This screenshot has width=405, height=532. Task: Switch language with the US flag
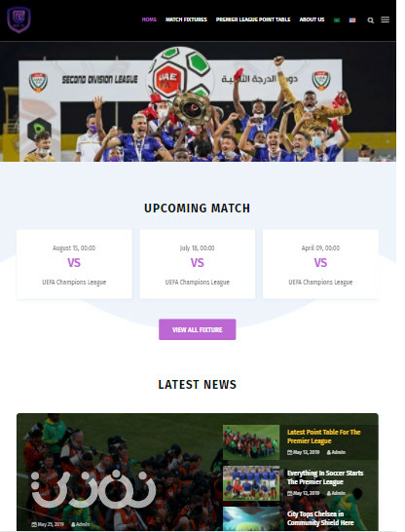coord(352,20)
